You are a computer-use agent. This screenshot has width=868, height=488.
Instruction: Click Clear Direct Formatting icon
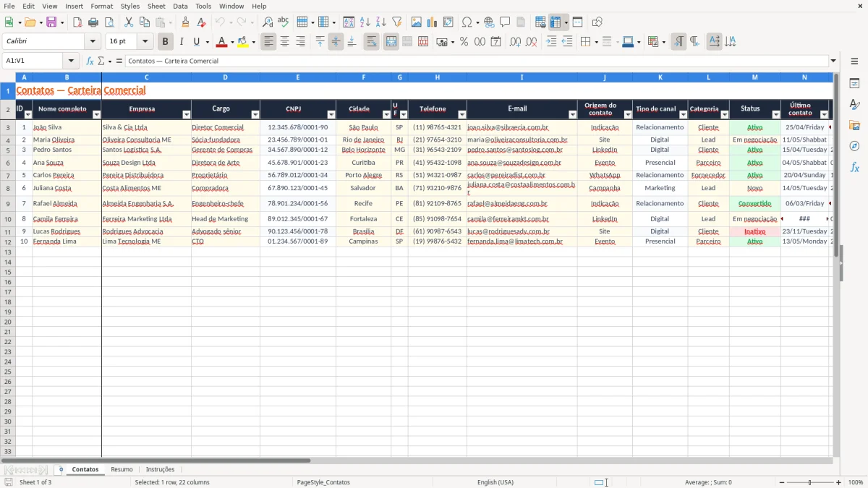tap(202, 22)
